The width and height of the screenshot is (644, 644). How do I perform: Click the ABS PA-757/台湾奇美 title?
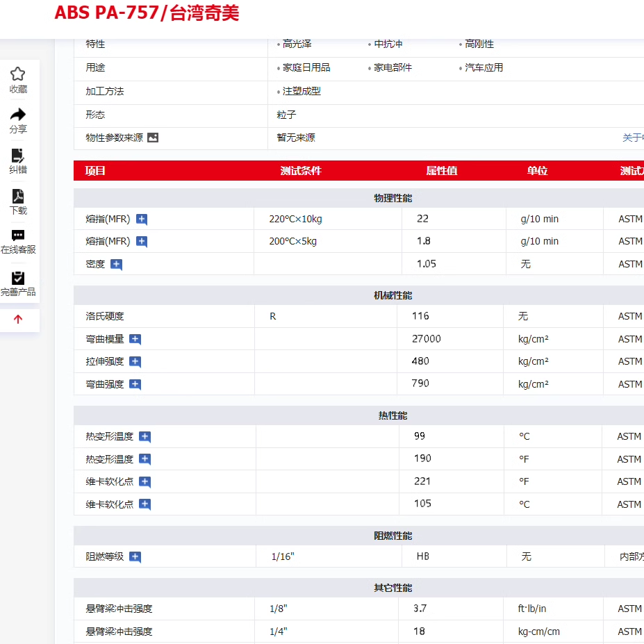pyautogui.click(x=147, y=13)
